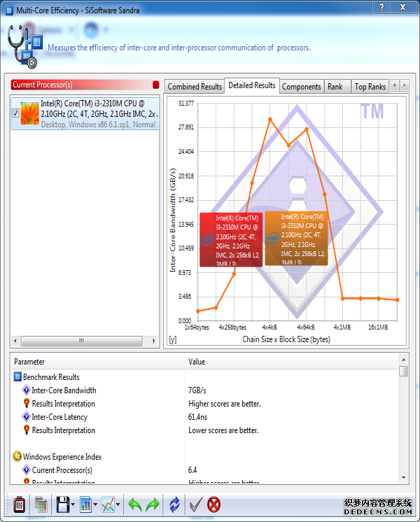Click the benchmark engine chip icon in bottom toolbar
Image resolution: width=420 pixels, height=522 pixels.
click(19, 505)
